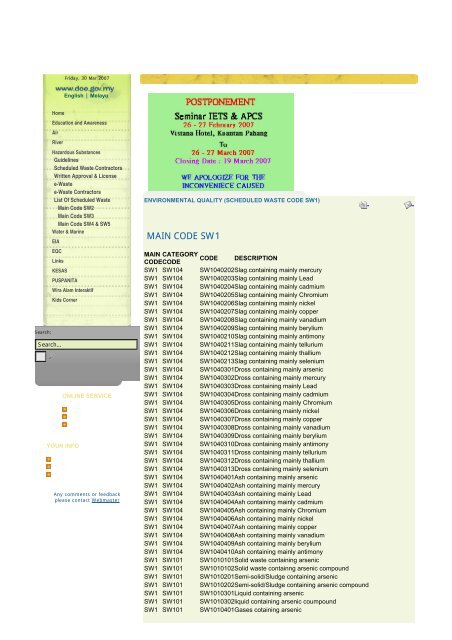Open the www.doe.gov.my site logo
Viewport: 452px width, 640px height.
[x=85, y=88]
